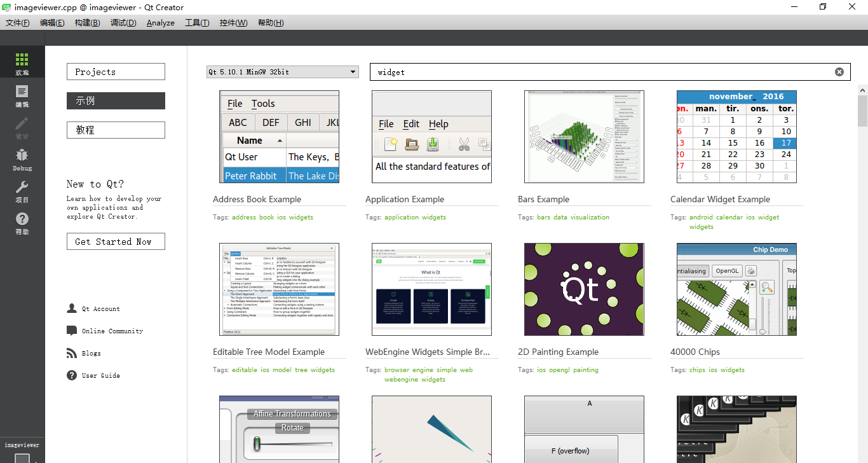Click the Blogs RSS feed icon
The height and width of the screenshot is (463, 868).
click(x=72, y=353)
